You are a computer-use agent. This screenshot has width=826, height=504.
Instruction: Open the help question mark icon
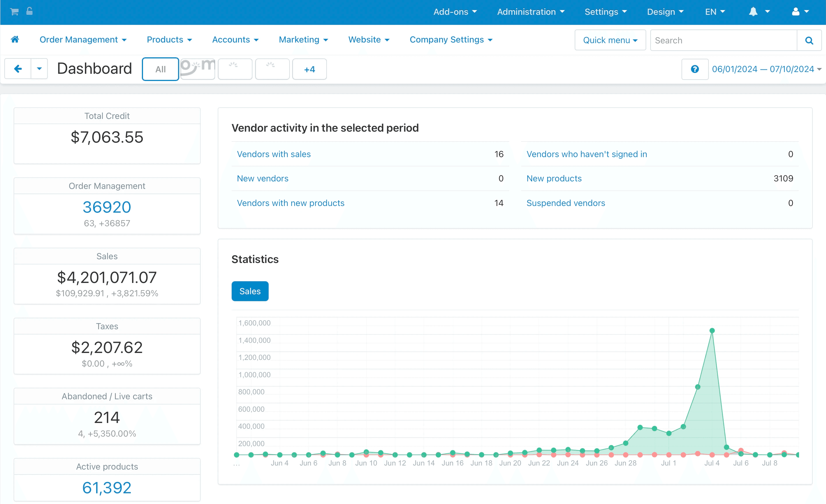click(695, 69)
